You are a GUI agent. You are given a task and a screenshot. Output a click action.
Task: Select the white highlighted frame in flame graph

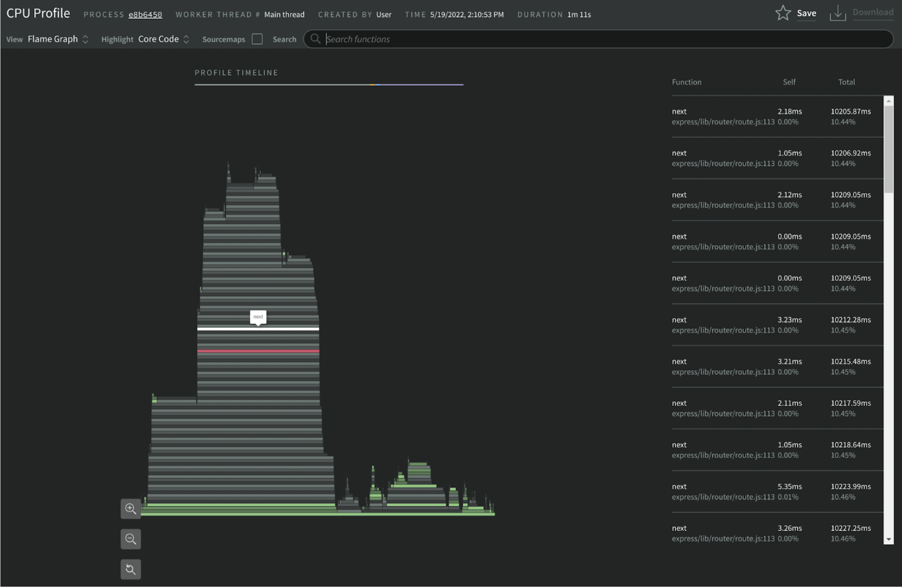point(258,329)
